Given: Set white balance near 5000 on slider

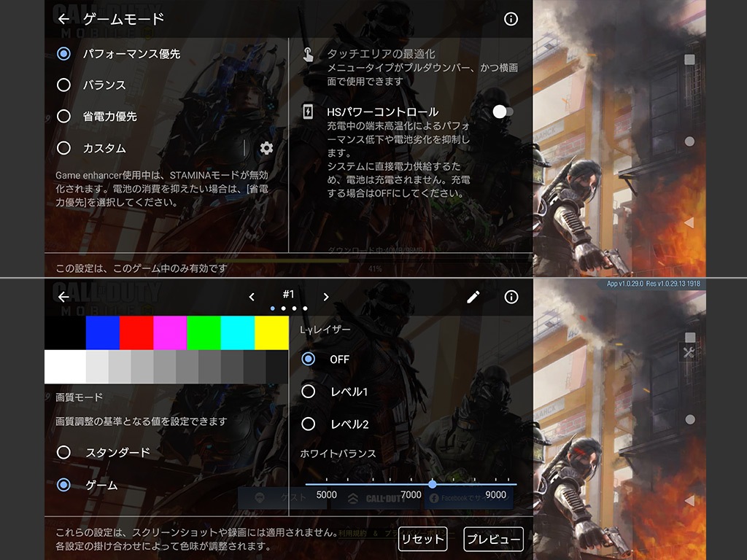Looking at the screenshot, I should (x=326, y=484).
